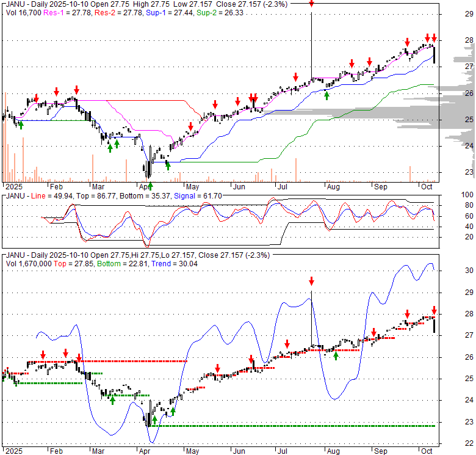Click the May red down arrow in the bottom chart
The width and height of the screenshot is (476, 455).
(x=217, y=368)
